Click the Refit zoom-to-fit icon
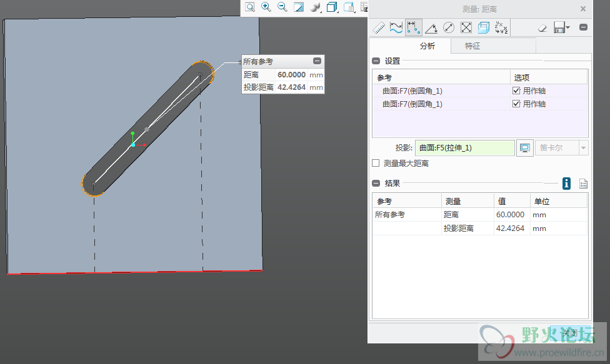The height and width of the screenshot is (364, 610). 250,7
